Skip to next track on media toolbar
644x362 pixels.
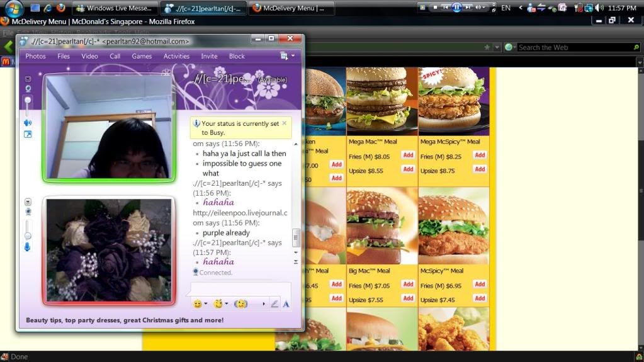point(468,8)
